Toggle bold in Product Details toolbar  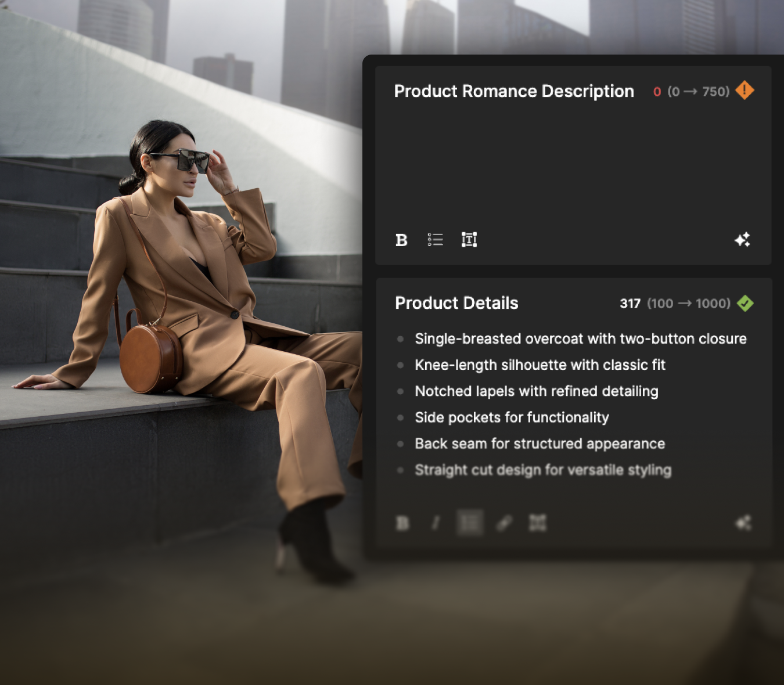402,524
